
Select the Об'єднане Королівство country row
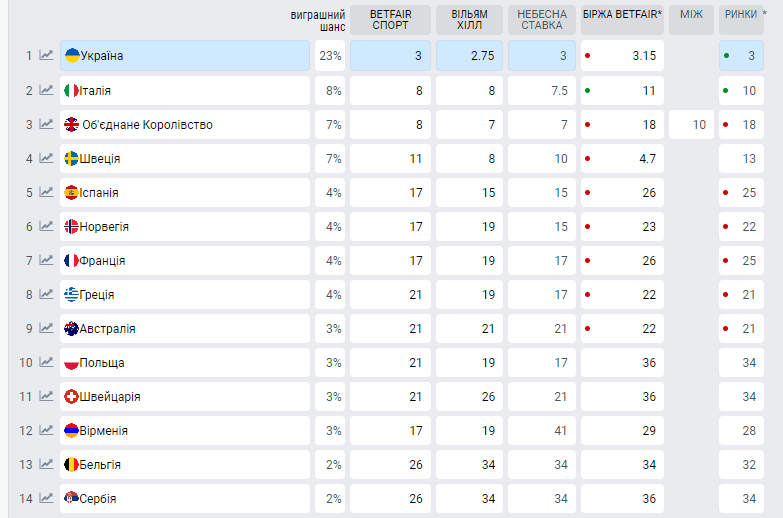185,125
